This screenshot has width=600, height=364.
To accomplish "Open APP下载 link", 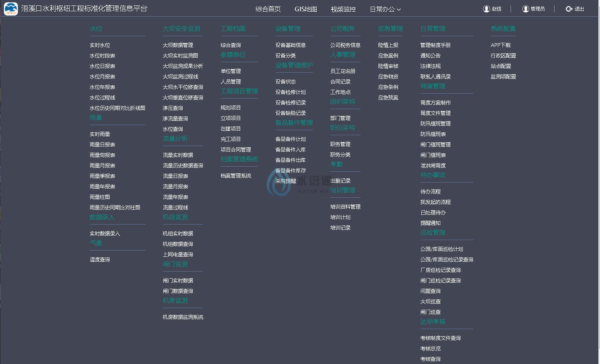I will [501, 45].
